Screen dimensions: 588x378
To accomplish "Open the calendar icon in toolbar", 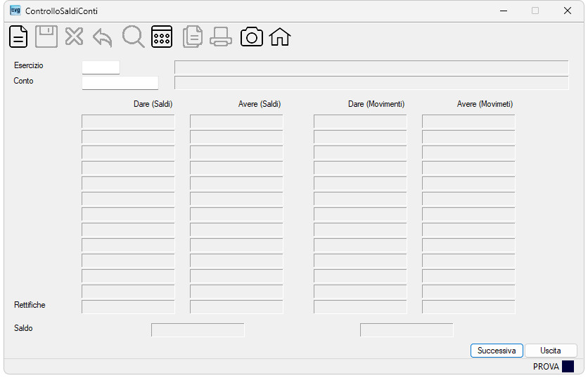I will coord(162,37).
